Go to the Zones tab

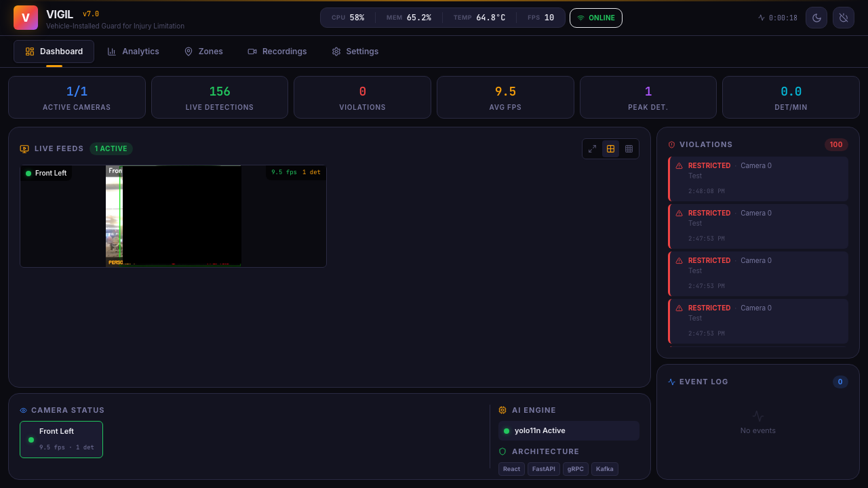(203, 52)
